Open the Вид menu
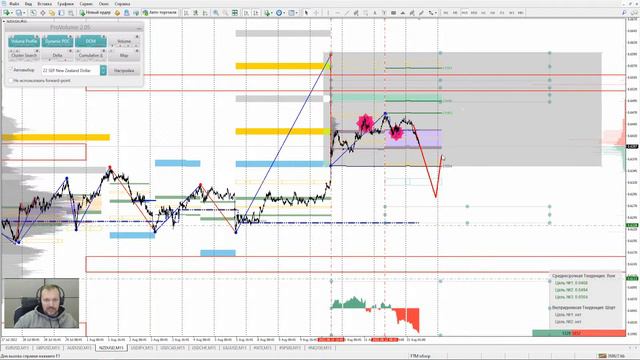This screenshot has height=360, width=640. (x=28, y=4)
